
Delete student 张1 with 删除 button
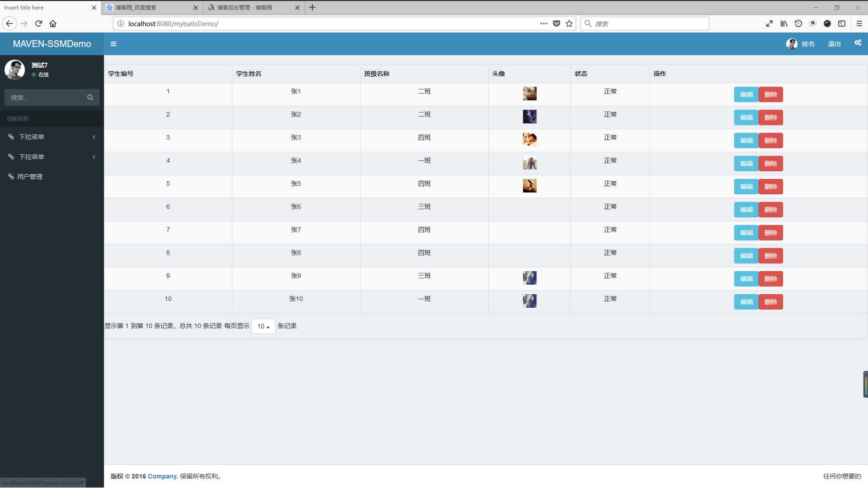coord(771,94)
